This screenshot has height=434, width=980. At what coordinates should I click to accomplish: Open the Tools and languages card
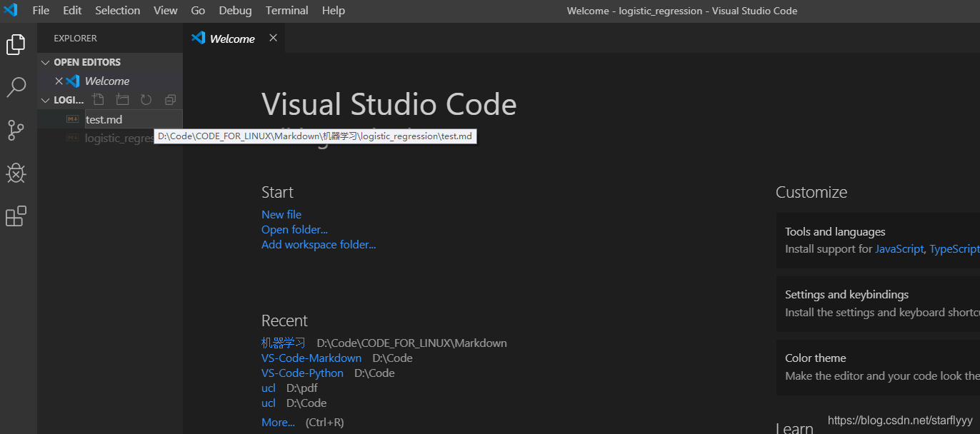tap(878, 241)
